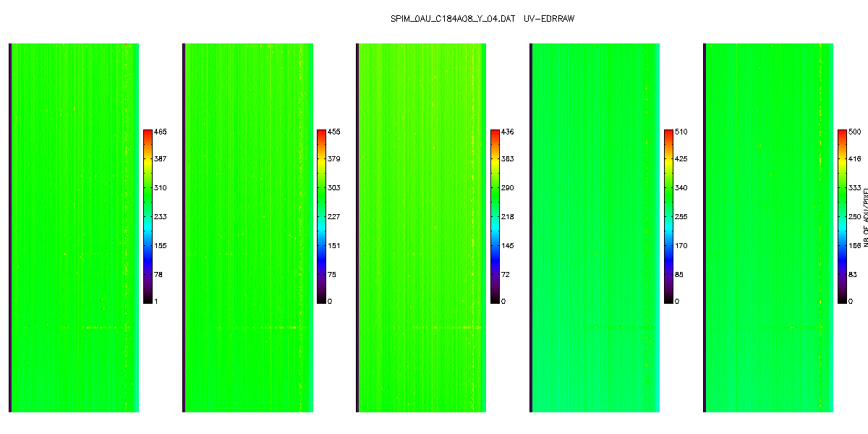The height and width of the screenshot is (434, 868).
Task: Click the 0 label under the 455 colorbar
Action: point(330,301)
